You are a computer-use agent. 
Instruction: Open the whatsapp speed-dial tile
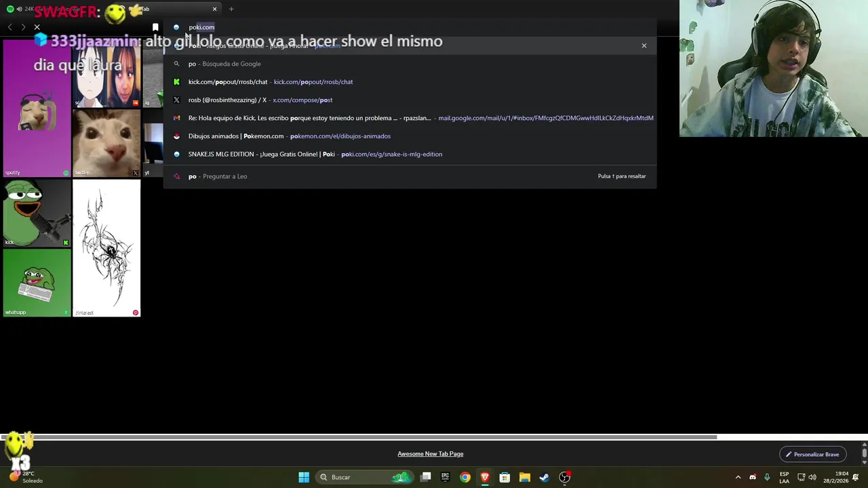coord(37,283)
